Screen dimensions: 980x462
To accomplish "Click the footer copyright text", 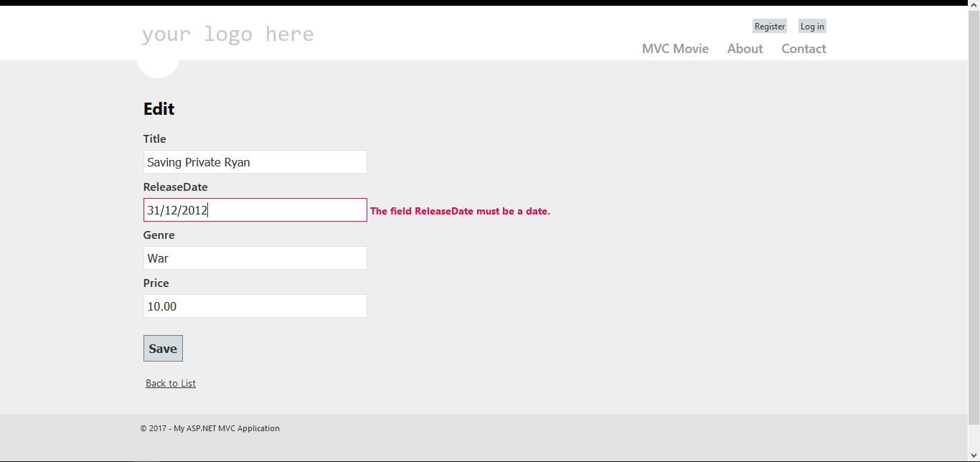I will click(210, 428).
